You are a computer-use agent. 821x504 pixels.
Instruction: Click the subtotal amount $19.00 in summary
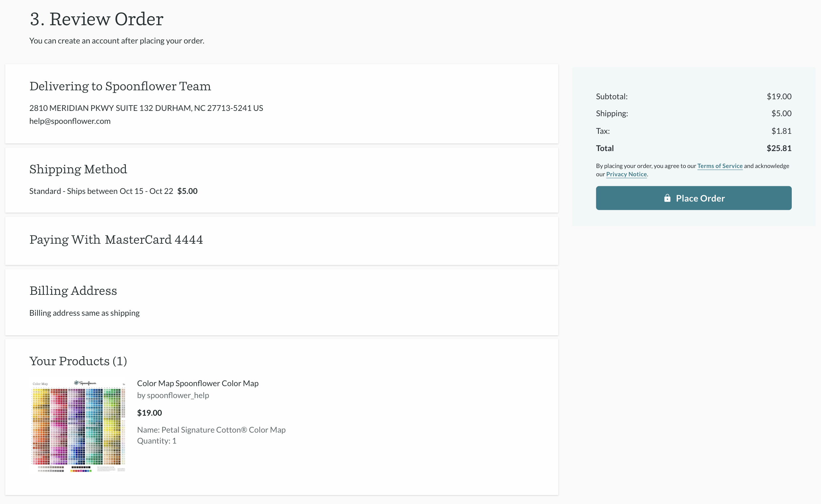click(779, 96)
